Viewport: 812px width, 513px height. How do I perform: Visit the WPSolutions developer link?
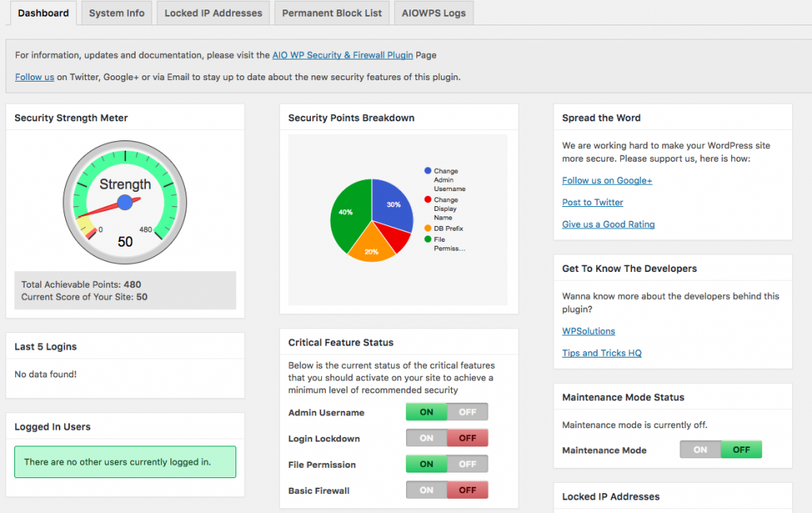(x=588, y=331)
